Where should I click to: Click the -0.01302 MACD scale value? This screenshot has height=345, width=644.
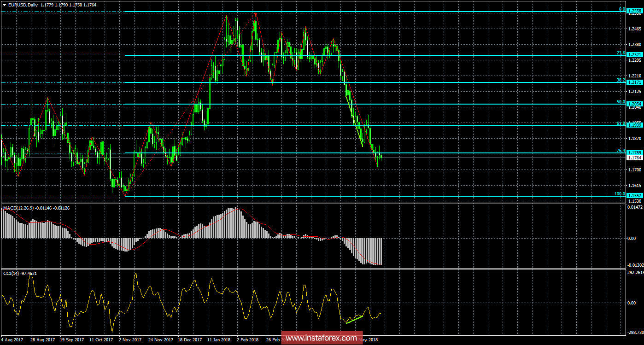(635, 264)
